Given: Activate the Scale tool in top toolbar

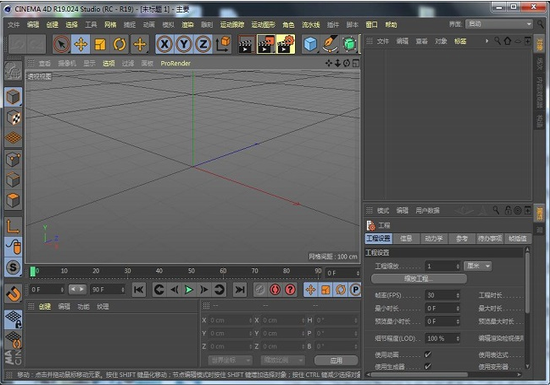Looking at the screenshot, I should coord(100,45).
